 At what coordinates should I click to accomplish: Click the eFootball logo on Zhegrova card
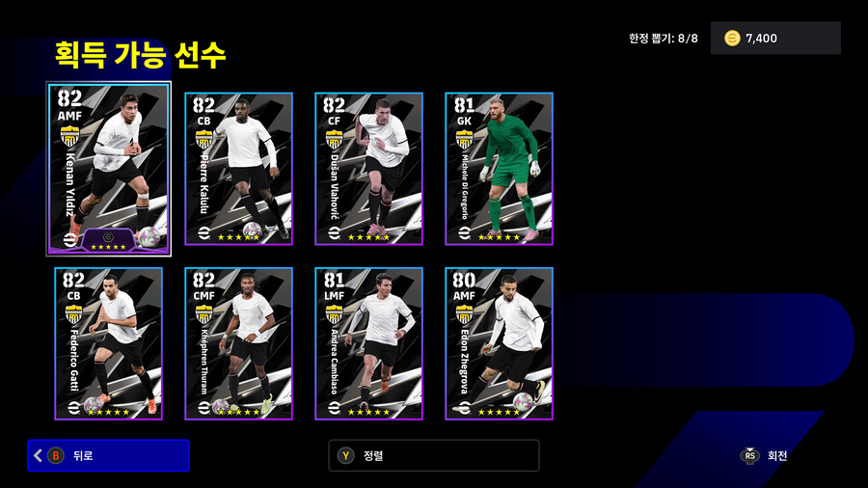coord(464,408)
